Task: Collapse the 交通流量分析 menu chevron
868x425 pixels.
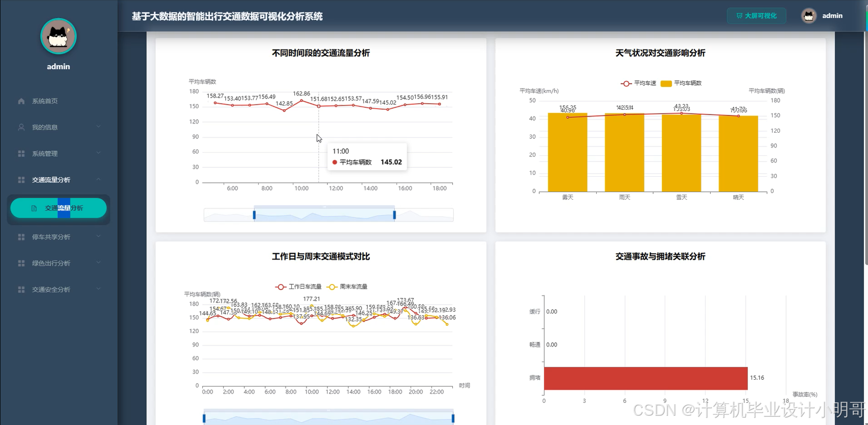Action: point(98,179)
